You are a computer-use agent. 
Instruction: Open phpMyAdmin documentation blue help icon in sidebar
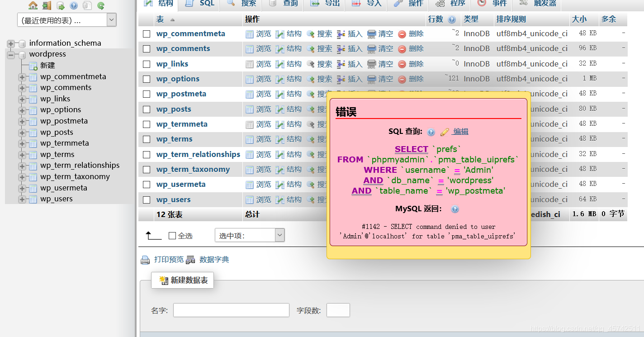tap(74, 5)
